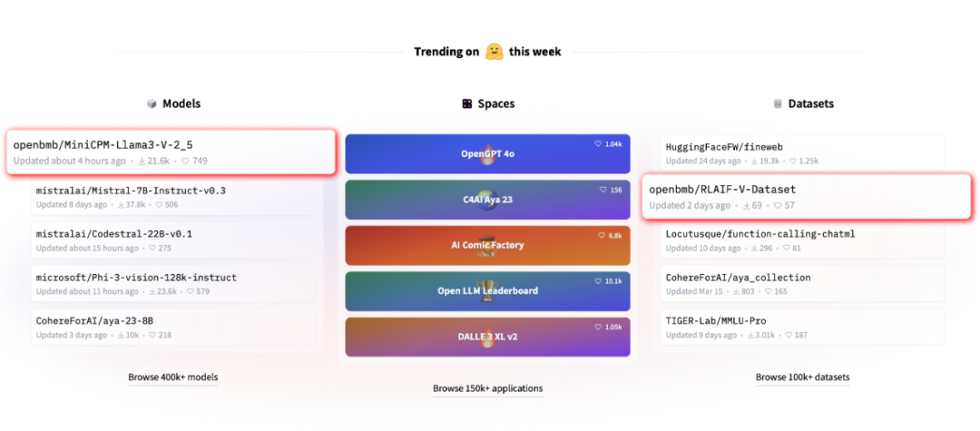This screenshot has width=980, height=431.
Task: Click the Datasets stack icon
Action: pos(777,104)
